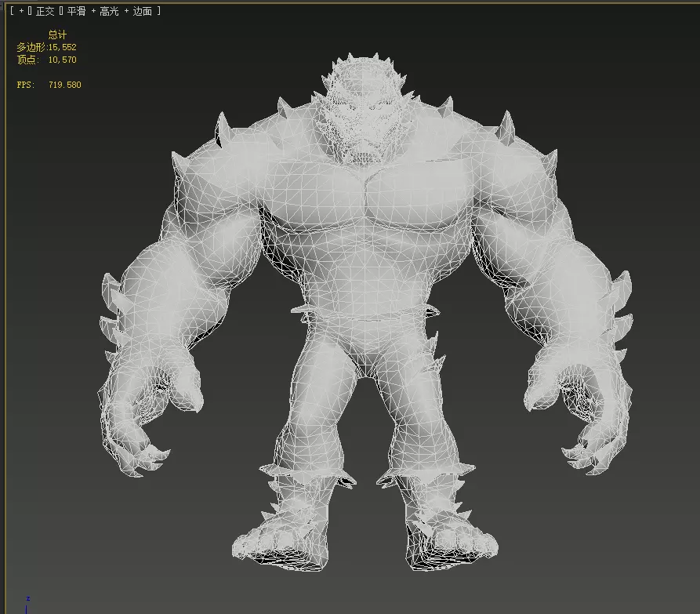
Task: Click the 顶点 count 10,570
Action: 63,60
